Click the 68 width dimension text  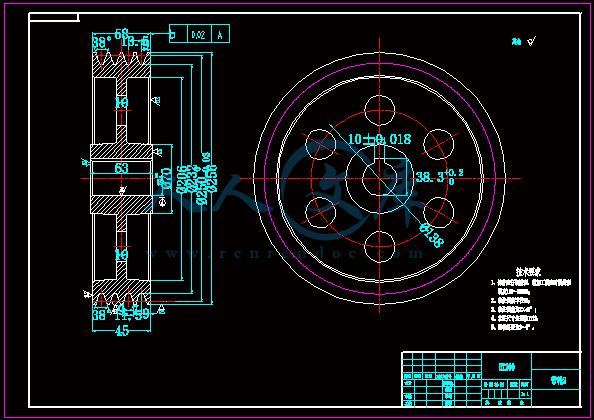click(x=122, y=33)
